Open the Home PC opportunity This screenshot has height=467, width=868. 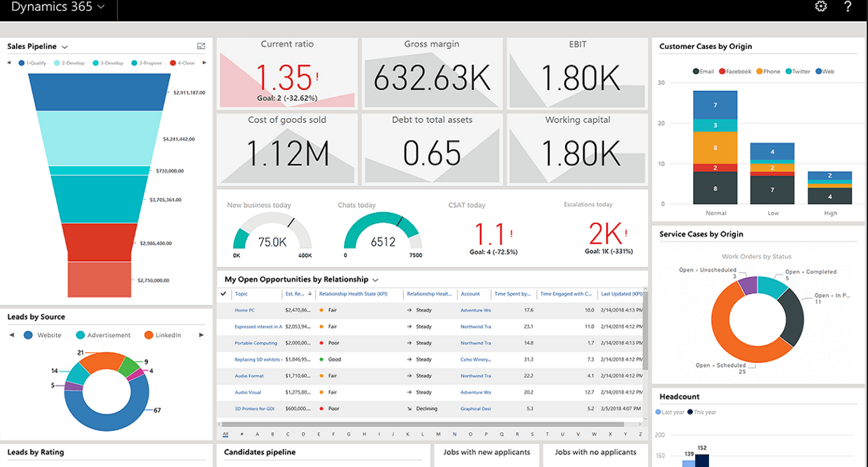click(244, 310)
